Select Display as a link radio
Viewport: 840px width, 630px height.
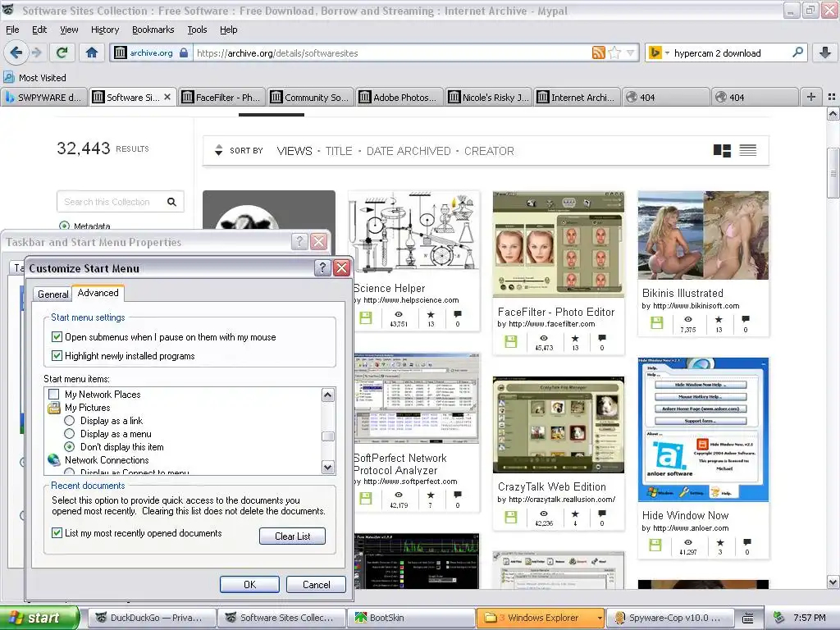click(x=69, y=421)
